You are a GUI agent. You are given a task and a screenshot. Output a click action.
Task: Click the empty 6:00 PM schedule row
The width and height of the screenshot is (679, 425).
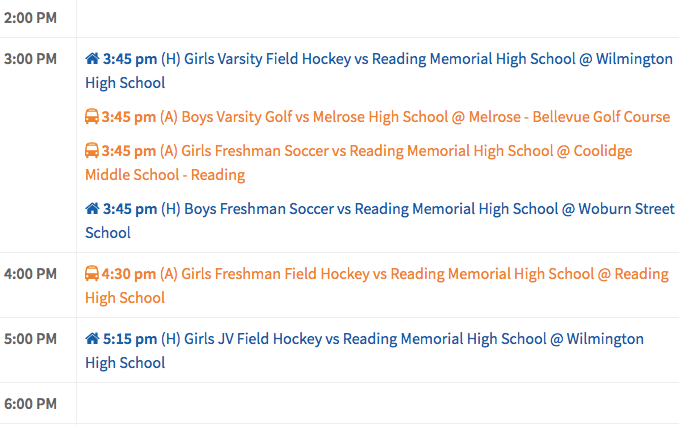(x=377, y=404)
